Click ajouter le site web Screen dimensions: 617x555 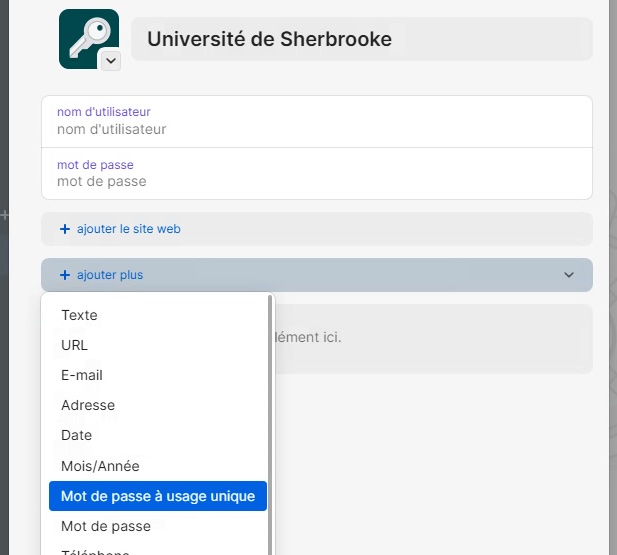tap(129, 229)
